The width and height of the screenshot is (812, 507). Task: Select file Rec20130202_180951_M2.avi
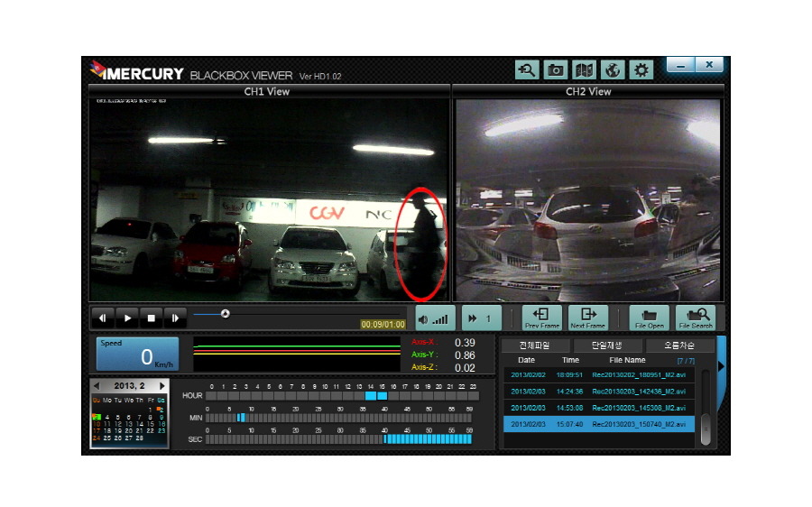pos(599,375)
